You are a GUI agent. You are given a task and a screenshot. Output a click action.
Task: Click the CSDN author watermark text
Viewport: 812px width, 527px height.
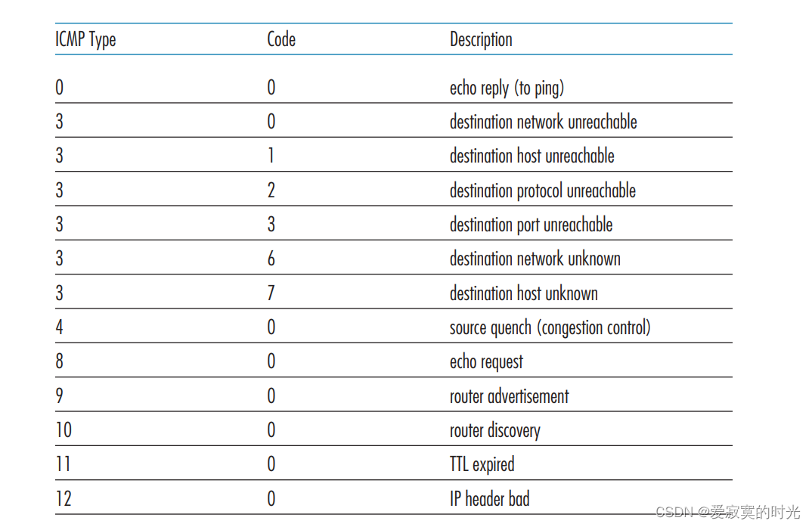(727, 513)
